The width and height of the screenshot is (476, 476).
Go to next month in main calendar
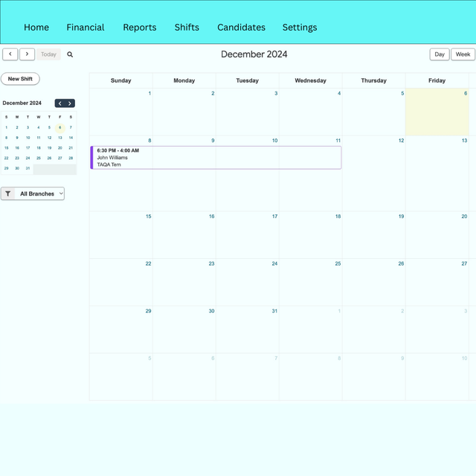tap(27, 54)
